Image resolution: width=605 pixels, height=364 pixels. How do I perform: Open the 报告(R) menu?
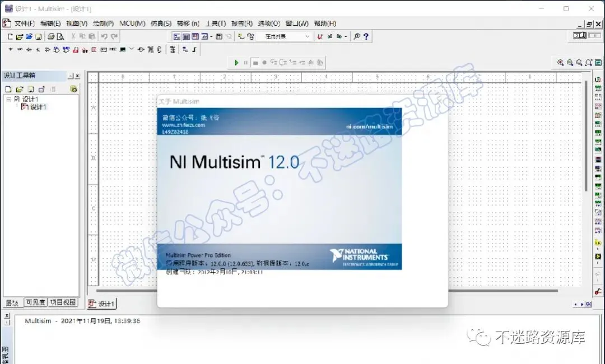(x=242, y=24)
